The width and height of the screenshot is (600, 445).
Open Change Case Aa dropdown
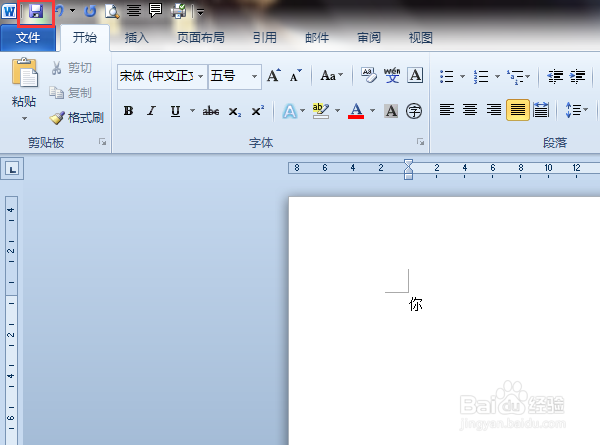coord(331,76)
